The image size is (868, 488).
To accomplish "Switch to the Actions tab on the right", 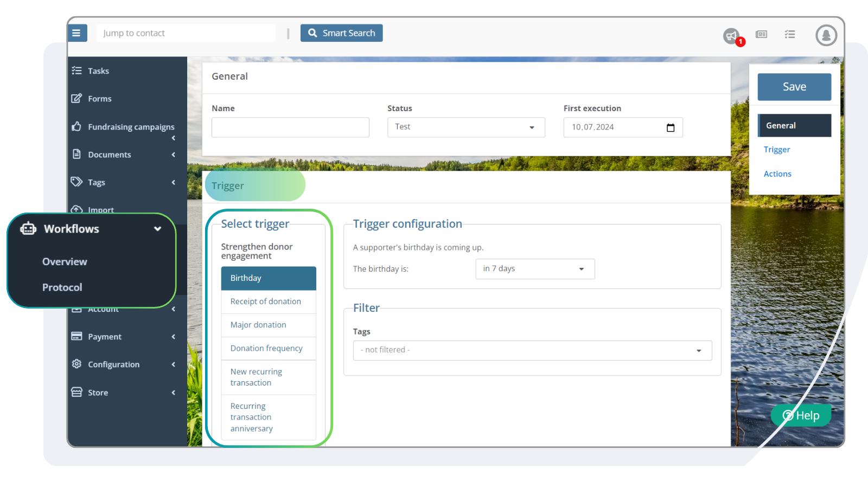I will click(x=777, y=174).
